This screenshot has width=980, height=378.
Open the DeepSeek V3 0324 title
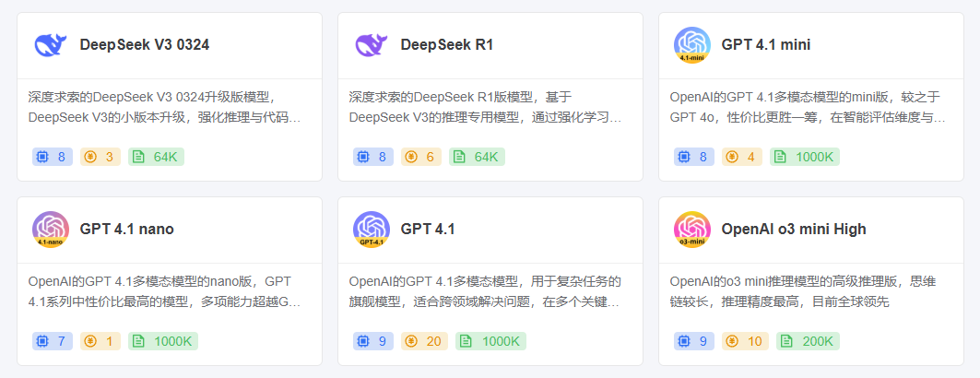[x=145, y=45]
